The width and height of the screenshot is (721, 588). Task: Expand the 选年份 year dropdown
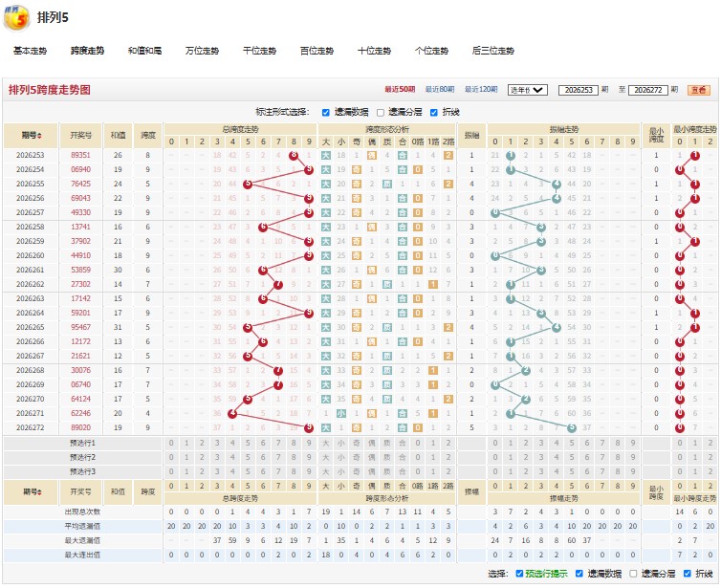point(528,90)
